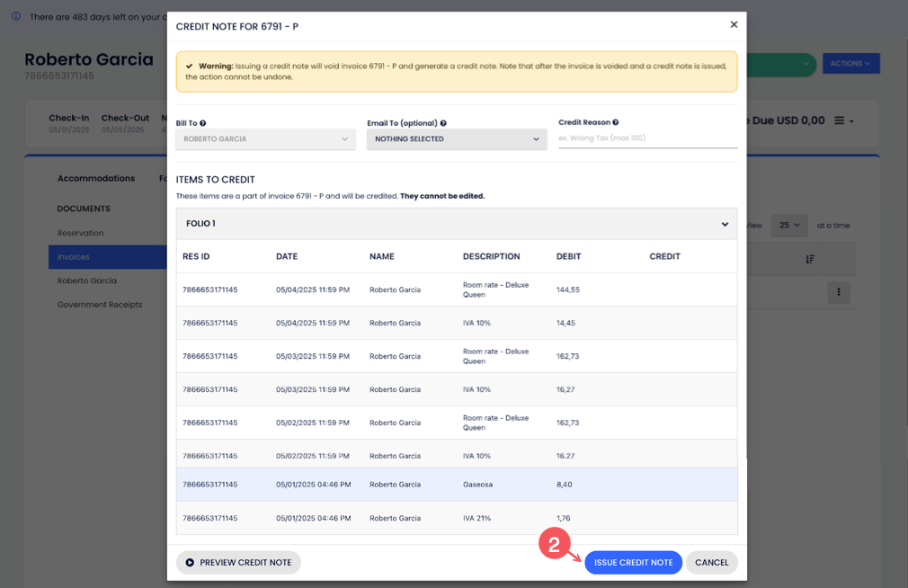Viewport: 908px width, 588px height.
Task: Open the green status dropdown next to Actions
Action: pyautogui.click(x=781, y=64)
